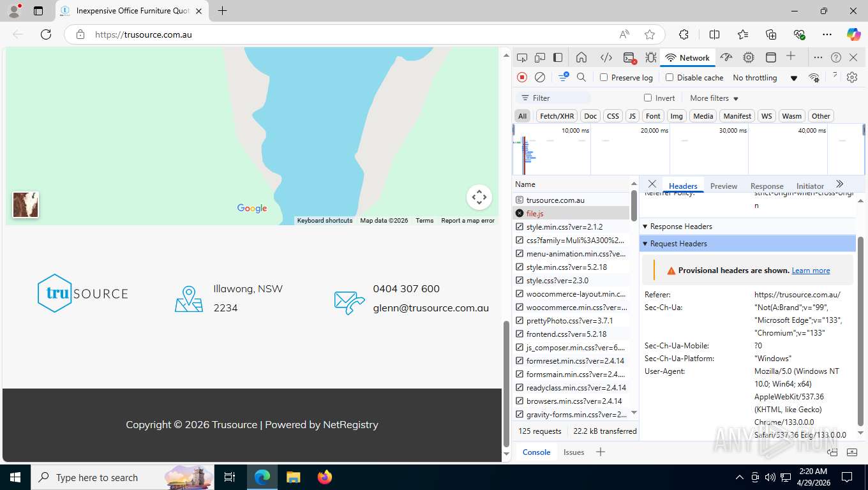868x490 pixels.
Task: Show more detail tabs double-chevron
Action: (840, 184)
